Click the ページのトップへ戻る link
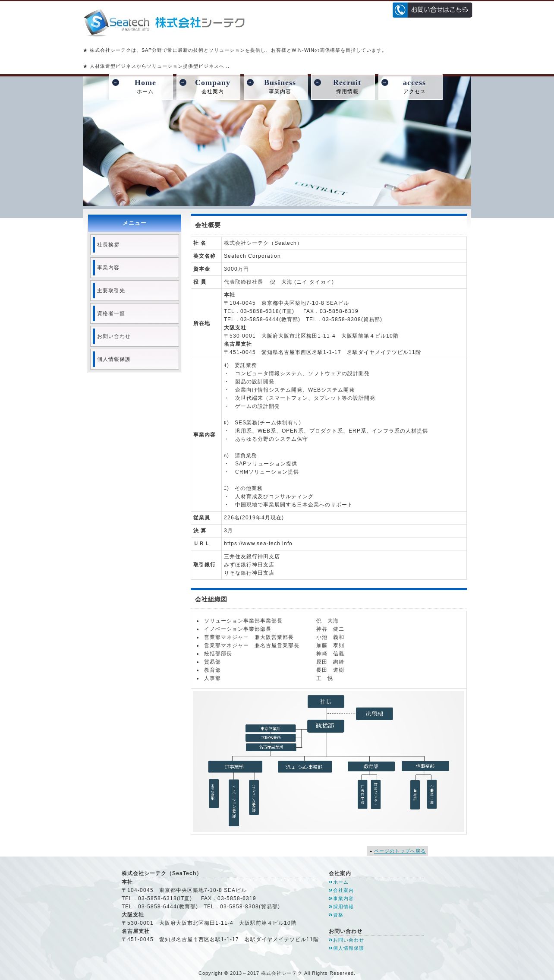The width and height of the screenshot is (554, 980). coord(400,851)
